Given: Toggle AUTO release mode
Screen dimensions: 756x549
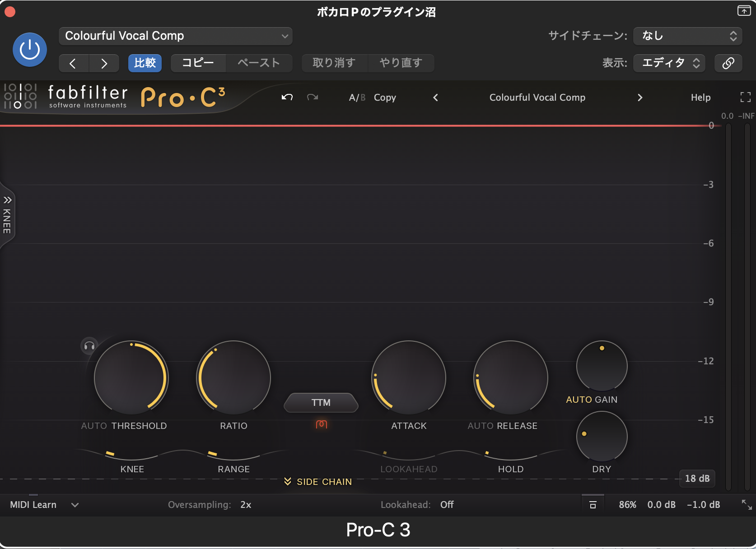Looking at the screenshot, I should click(x=481, y=426).
